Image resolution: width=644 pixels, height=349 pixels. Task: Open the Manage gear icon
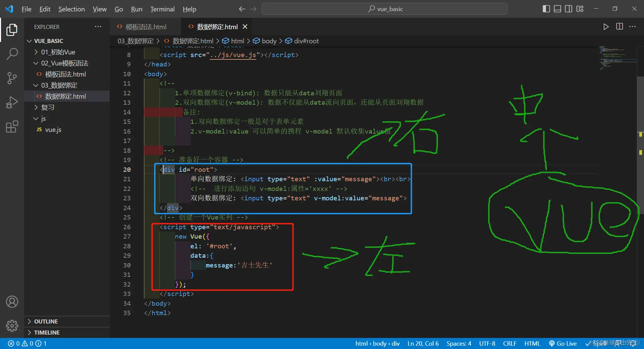pos(12,326)
